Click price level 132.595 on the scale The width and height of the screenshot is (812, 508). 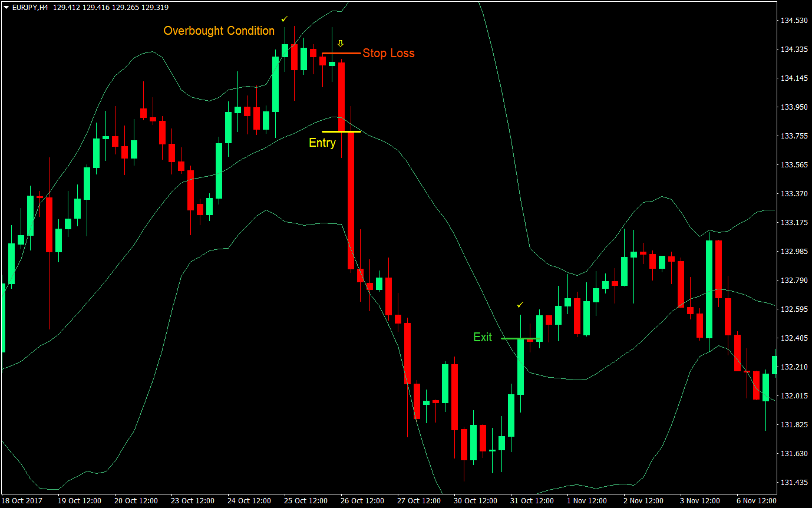tap(794, 309)
